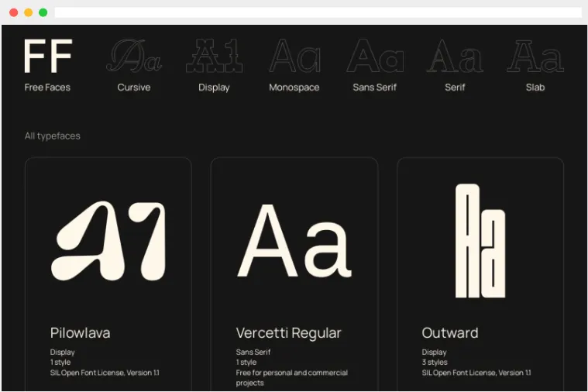Click '3 styles' under Outward

coord(435,363)
